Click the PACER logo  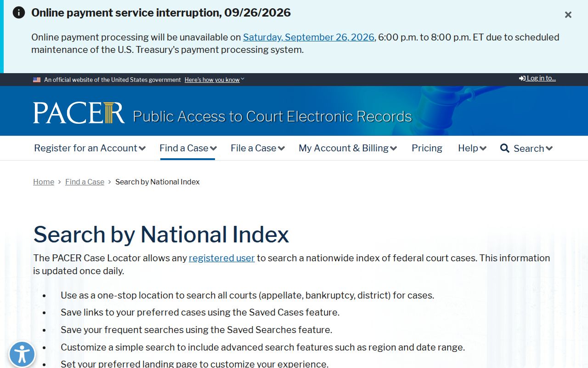tap(79, 113)
